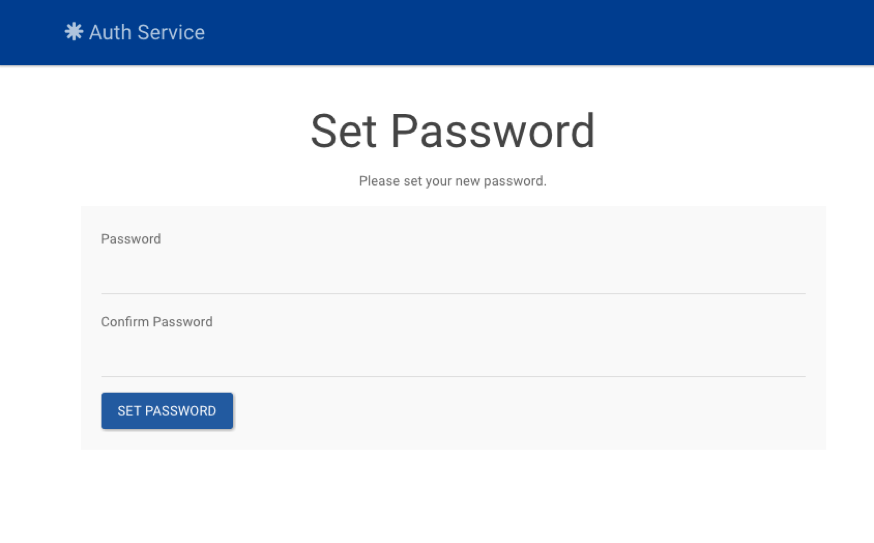
Task: Focus the Confirm Password input field
Action: [453, 356]
